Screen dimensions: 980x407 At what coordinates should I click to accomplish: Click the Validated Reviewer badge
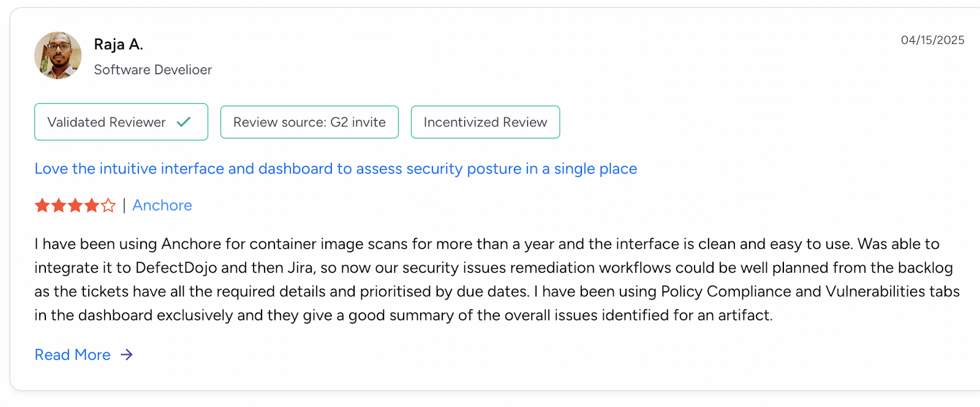(121, 122)
